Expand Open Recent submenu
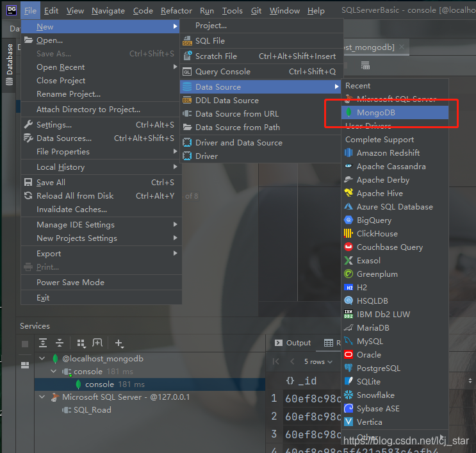Image resolution: width=476 pixels, height=453 pixels. point(101,67)
